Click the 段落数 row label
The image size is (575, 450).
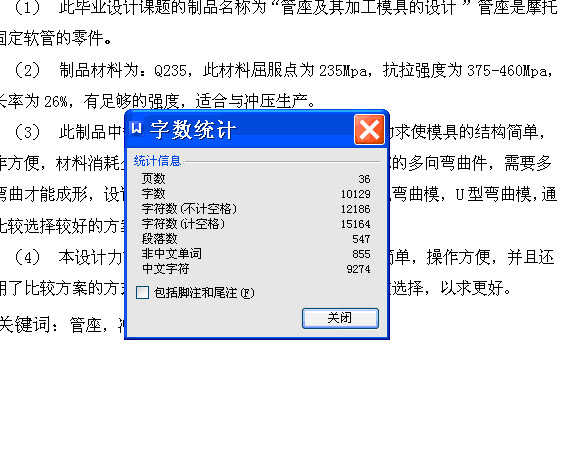point(160,239)
